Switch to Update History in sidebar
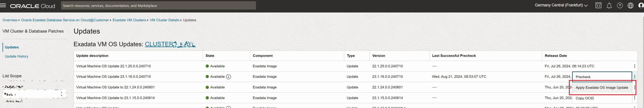Viewport: 644px width, 108px height. tap(17, 57)
